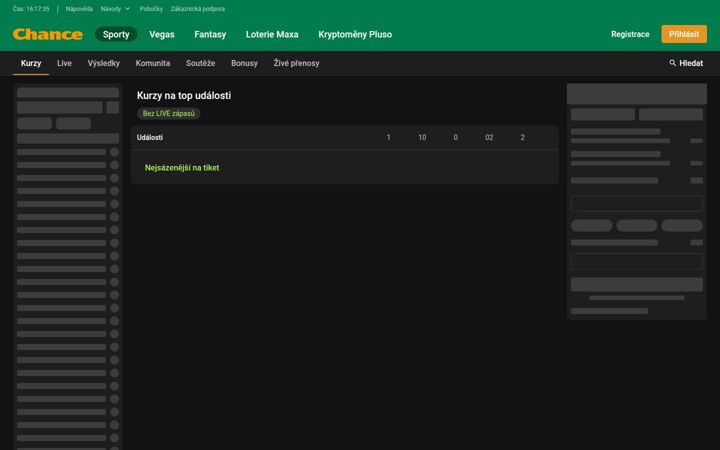Switch to the Kurzy tab

pyautogui.click(x=31, y=63)
